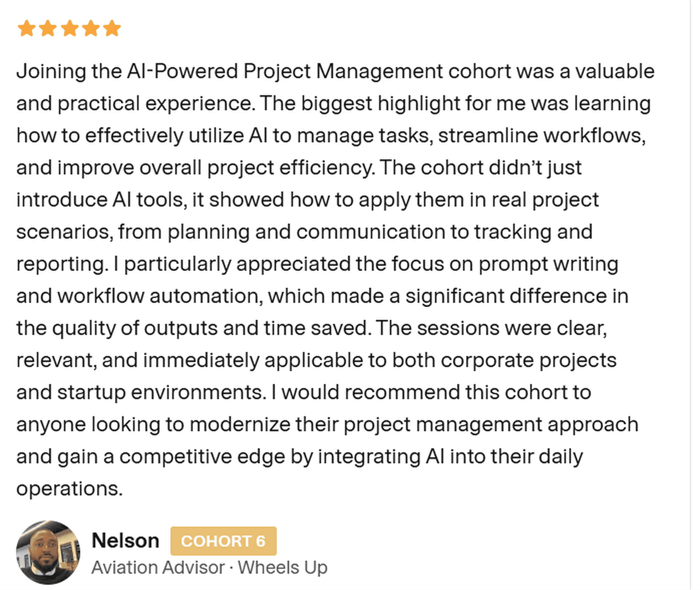700x590 pixels.
Task: Click the second rating star
Action: click(x=48, y=28)
